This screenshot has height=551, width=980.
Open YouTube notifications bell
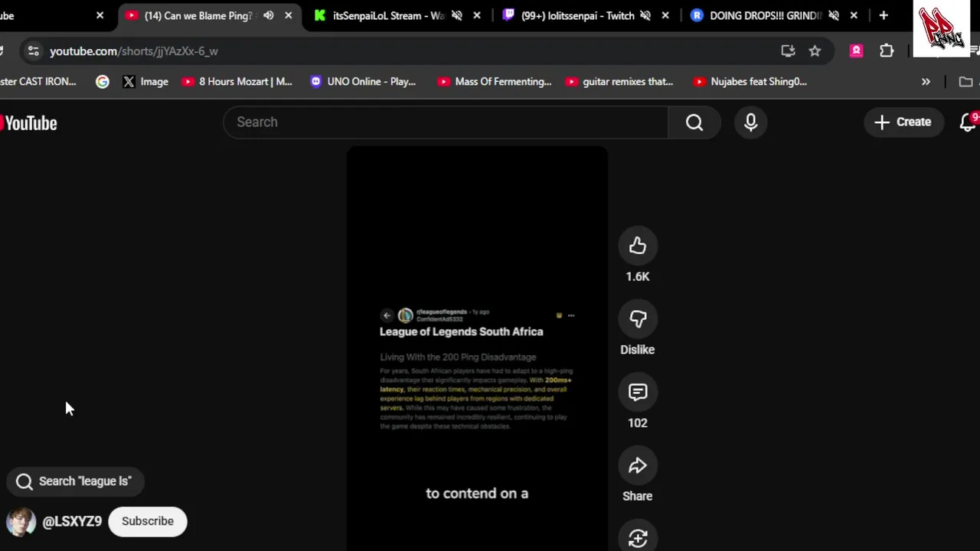pyautogui.click(x=968, y=122)
